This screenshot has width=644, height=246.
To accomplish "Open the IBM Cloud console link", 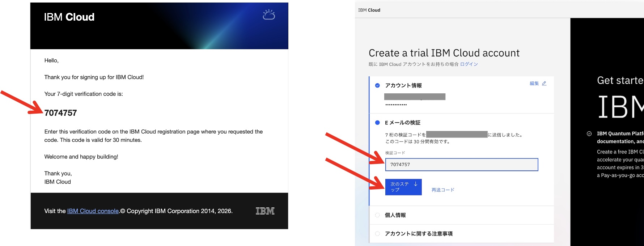I will (x=93, y=211).
